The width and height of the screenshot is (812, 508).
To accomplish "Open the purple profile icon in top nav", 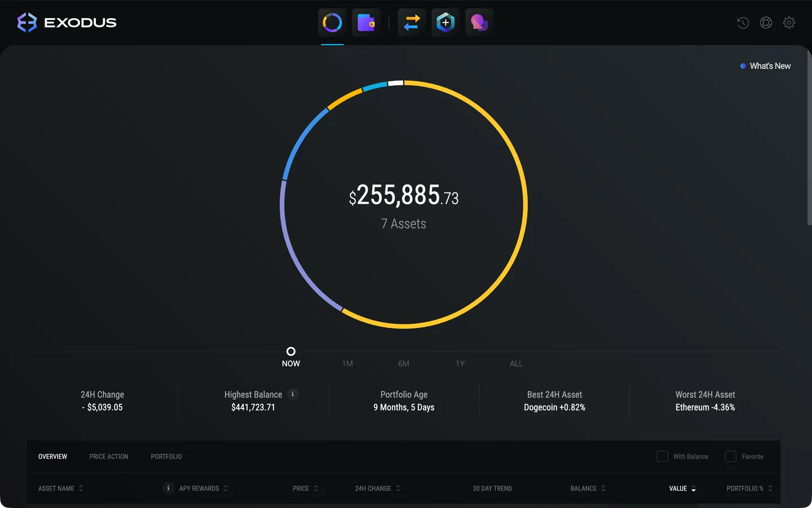I will point(479,23).
